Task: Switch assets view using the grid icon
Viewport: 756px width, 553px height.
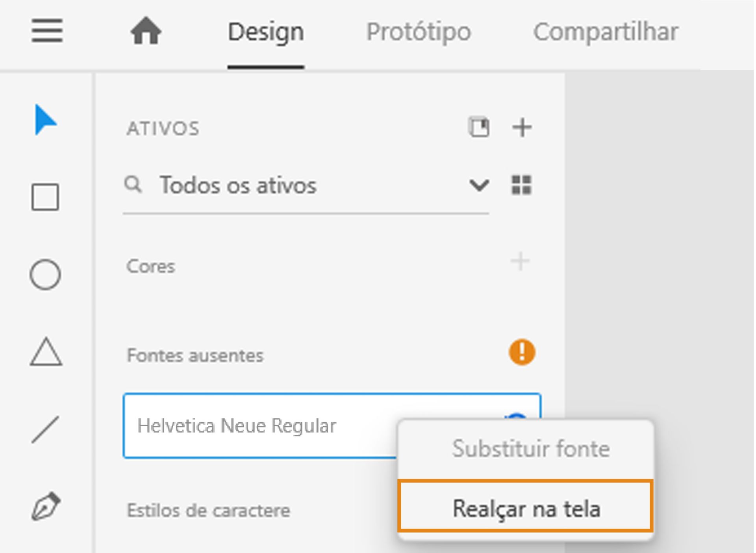Action: [522, 185]
